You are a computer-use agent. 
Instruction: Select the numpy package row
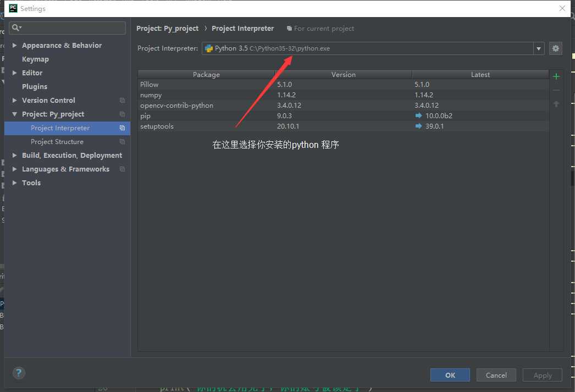click(343, 95)
